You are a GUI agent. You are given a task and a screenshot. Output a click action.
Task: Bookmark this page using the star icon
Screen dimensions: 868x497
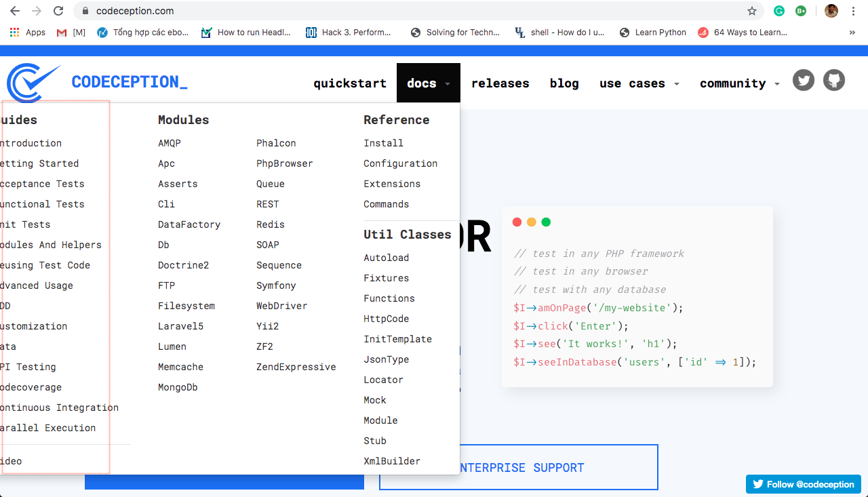pos(753,11)
